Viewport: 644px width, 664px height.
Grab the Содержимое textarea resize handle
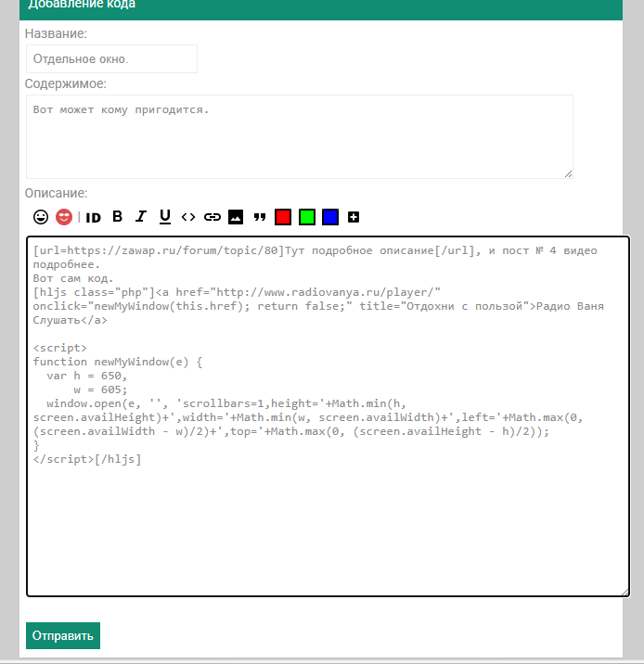(568, 173)
